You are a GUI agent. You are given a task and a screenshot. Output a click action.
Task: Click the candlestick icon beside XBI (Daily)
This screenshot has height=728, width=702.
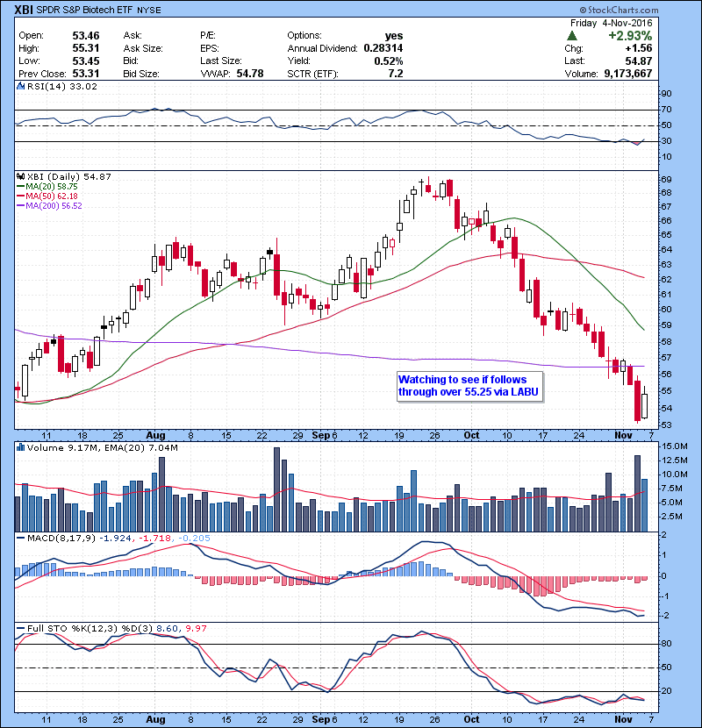tap(20, 177)
